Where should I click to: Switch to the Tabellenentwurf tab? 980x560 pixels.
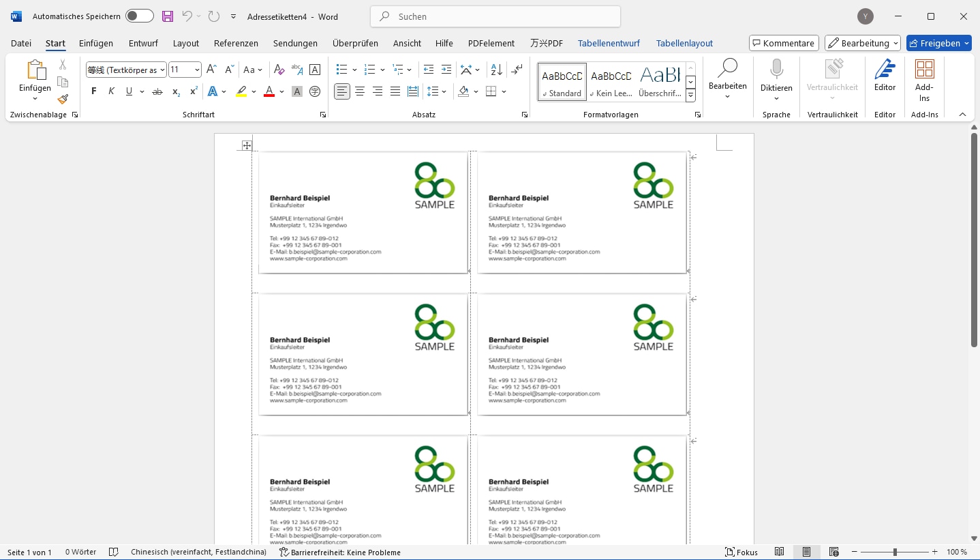pyautogui.click(x=609, y=43)
